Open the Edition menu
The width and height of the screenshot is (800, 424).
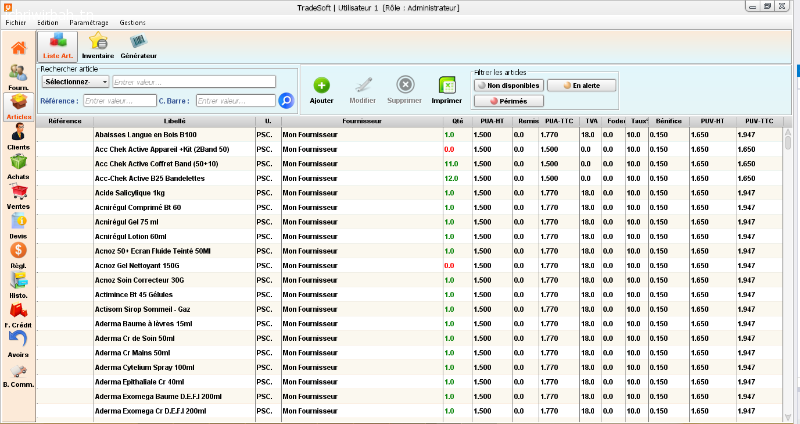pos(47,22)
